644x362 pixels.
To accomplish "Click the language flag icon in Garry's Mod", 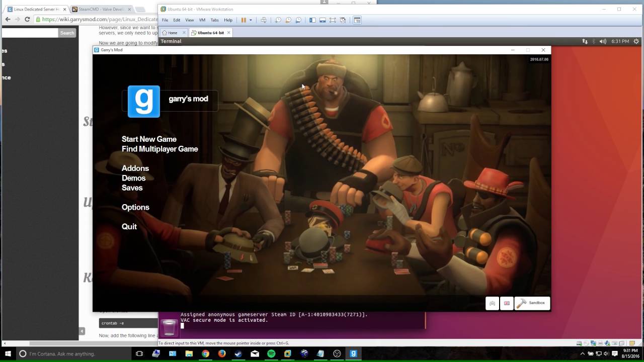I will pos(507,303).
